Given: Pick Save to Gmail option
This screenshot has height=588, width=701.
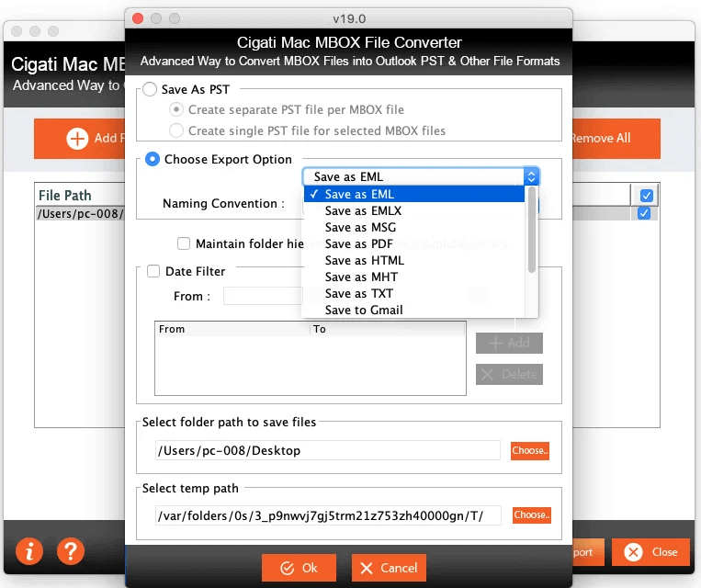Looking at the screenshot, I should [414, 310].
